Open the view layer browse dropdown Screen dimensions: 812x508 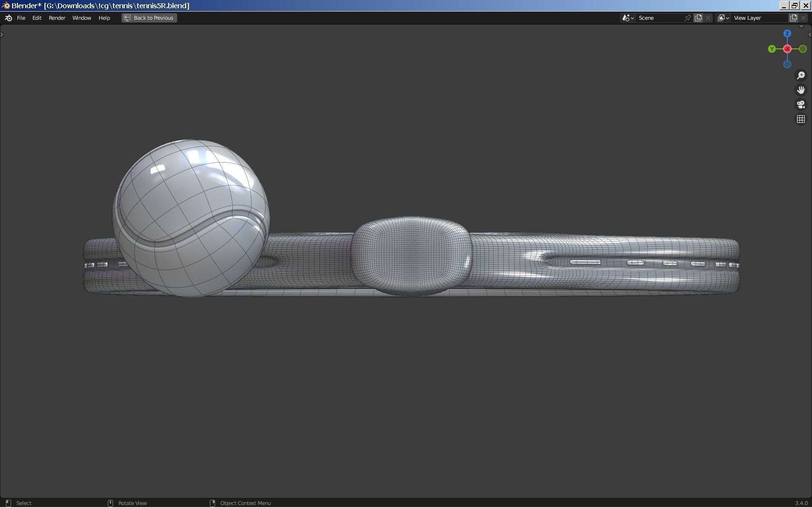tap(723, 18)
